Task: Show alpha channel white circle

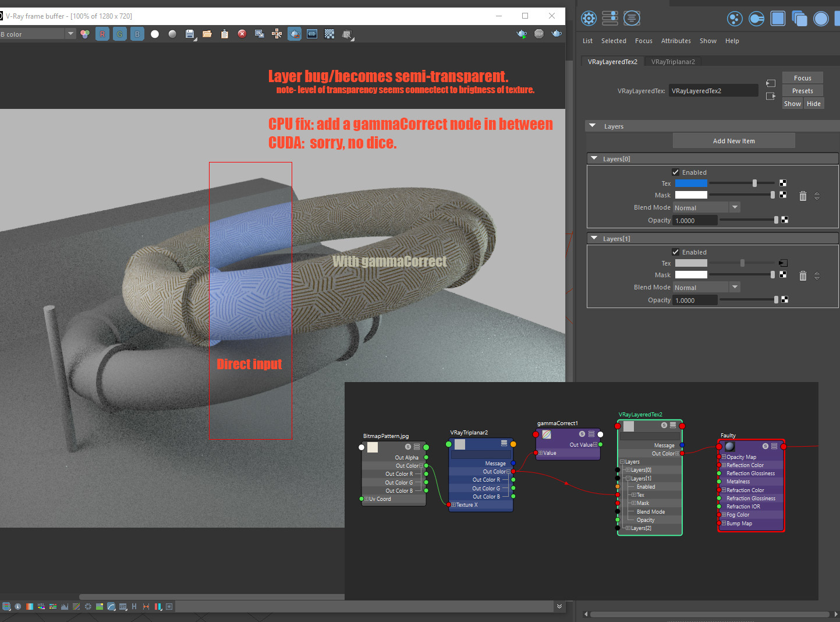Action: point(155,34)
